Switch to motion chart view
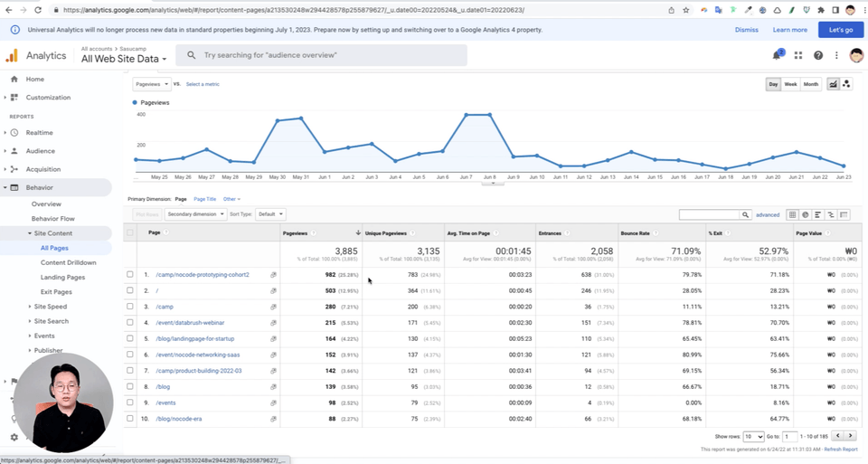 tap(846, 84)
